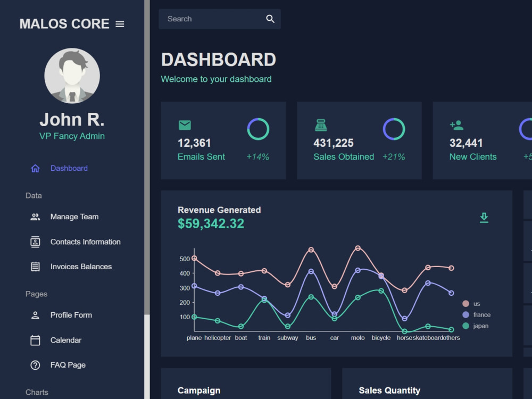
Task: Click into the Search input field
Action: (214, 19)
